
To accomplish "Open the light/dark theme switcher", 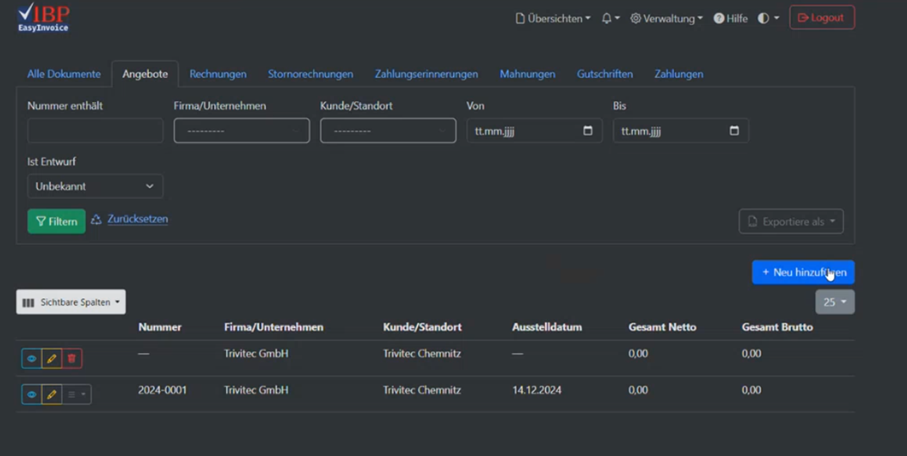I will (x=768, y=18).
